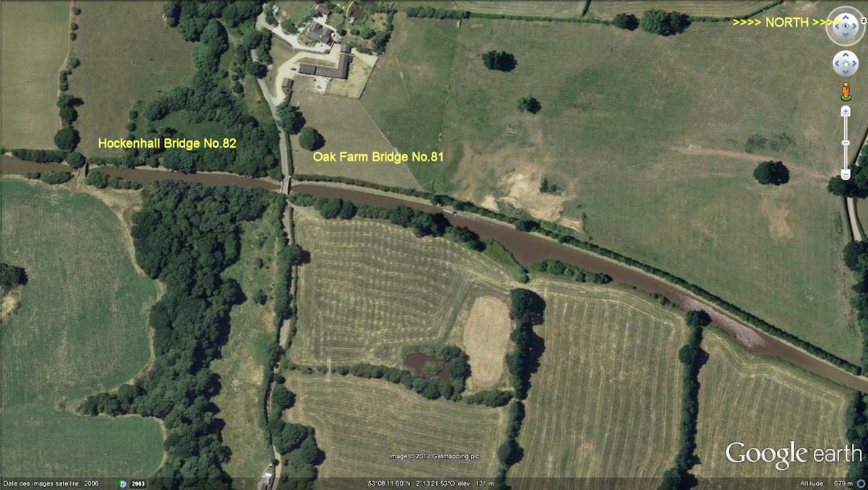Screen dimensions: 868x490
Task: Tilt view up with Look joystick arrow
Action: [x=845, y=16]
